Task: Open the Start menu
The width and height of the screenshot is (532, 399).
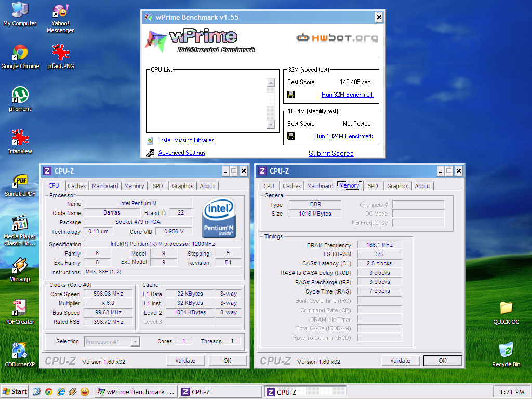Action: coord(15,392)
